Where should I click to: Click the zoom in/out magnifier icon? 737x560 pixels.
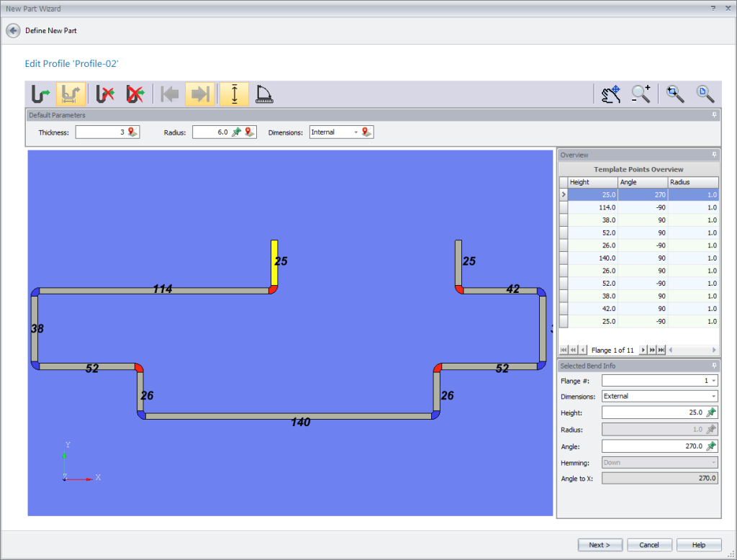pyautogui.click(x=641, y=94)
